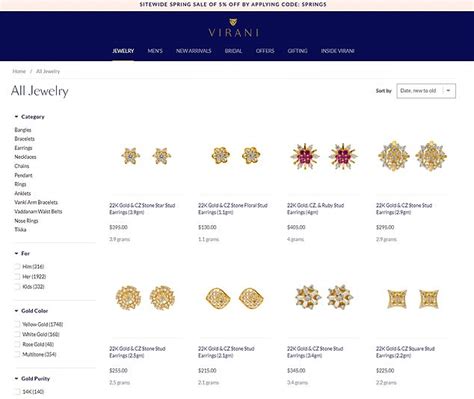
Task: Filter category by Necklaces
Action: [25, 157]
